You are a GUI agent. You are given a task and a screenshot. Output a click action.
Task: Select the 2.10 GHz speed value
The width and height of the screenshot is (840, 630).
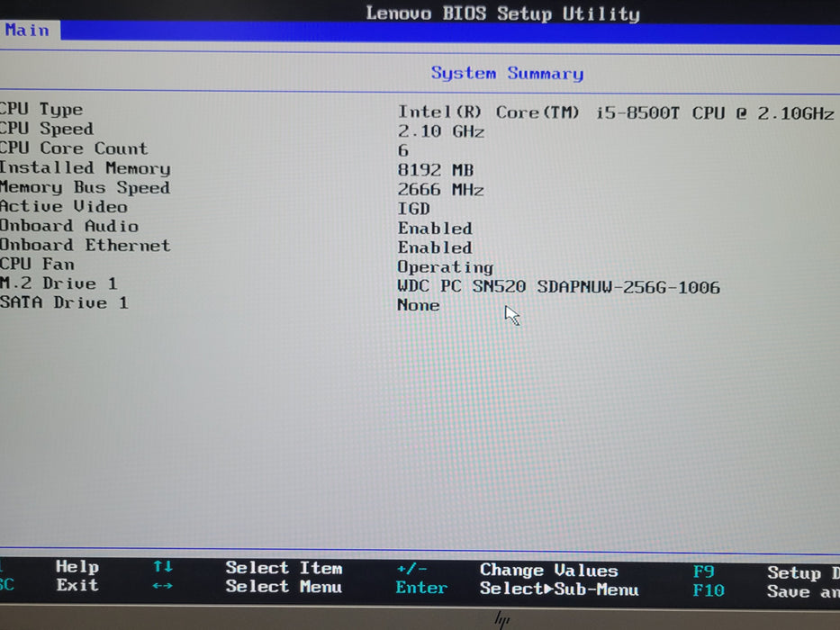441,131
